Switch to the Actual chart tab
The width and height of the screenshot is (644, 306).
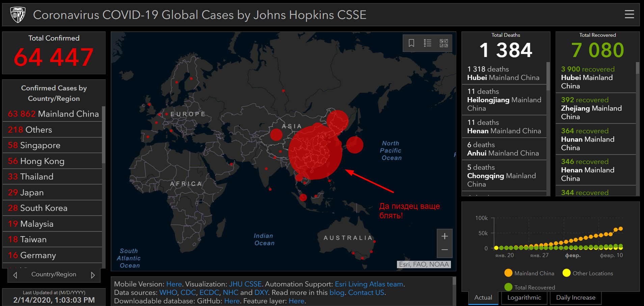[x=483, y=298]
